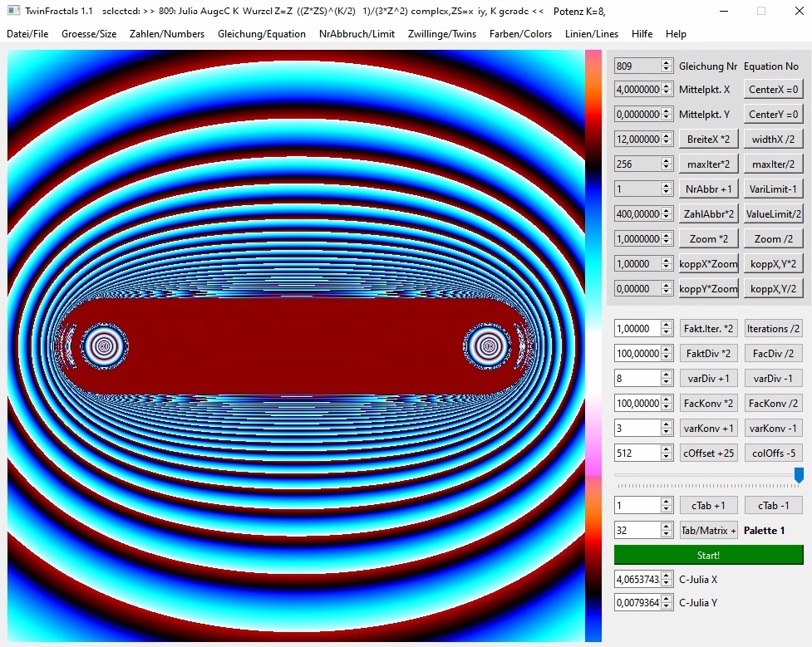Click the koppX,Y/2 button
The width and height of the screenshot is (812, 647).
coord(773,288)
